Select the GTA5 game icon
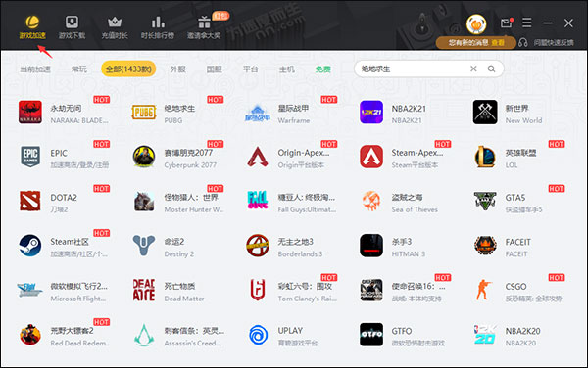 coord(485,201)
